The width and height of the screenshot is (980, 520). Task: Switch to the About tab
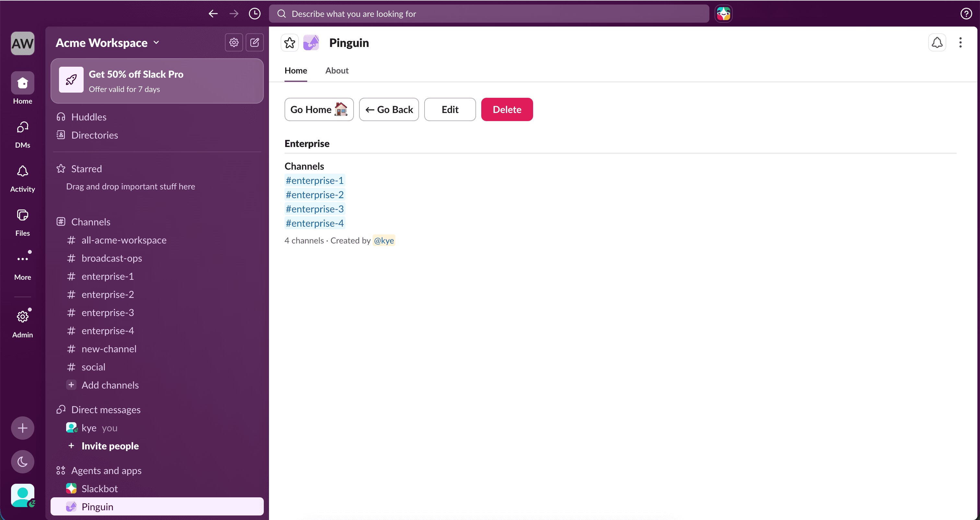click(x=337, y=71)
